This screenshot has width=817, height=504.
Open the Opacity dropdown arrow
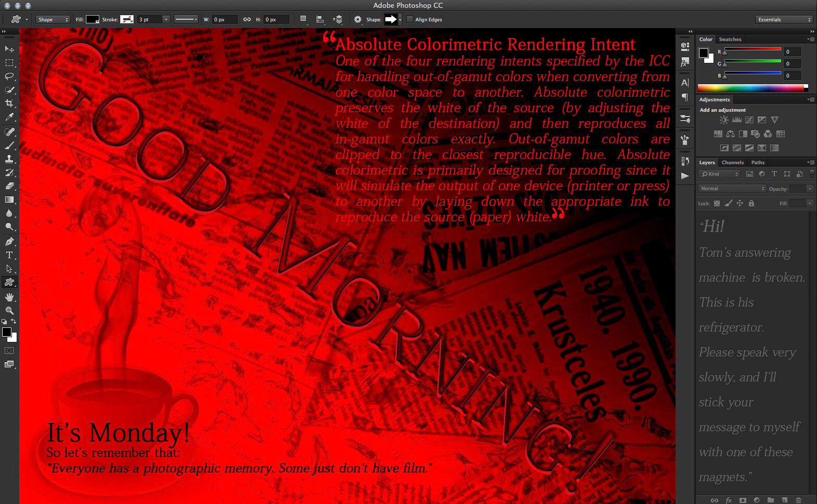tap(810, 189)
